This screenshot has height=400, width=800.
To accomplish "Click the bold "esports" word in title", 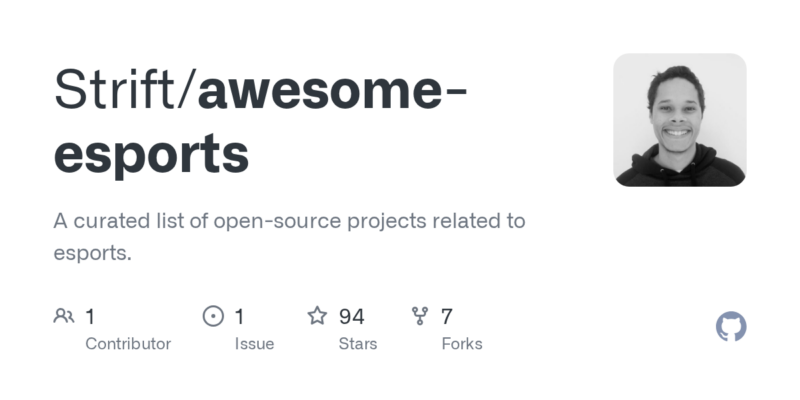I will (151, 153).
